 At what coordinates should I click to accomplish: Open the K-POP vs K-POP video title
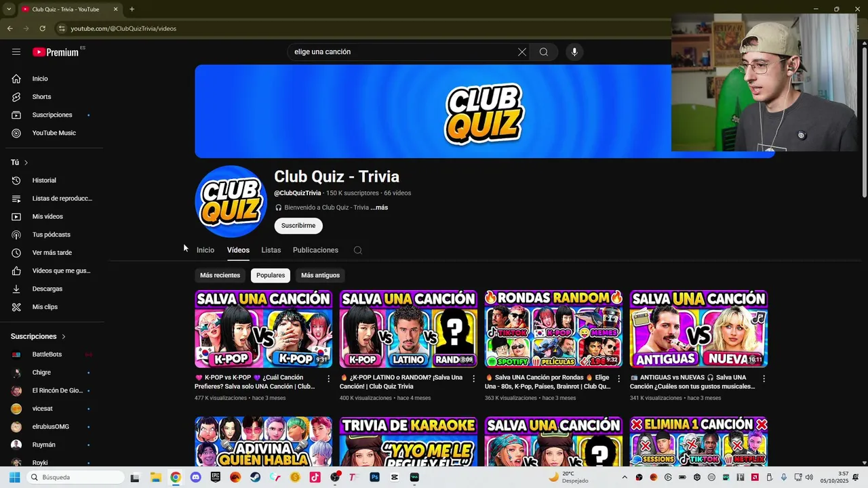pos(255,382)
